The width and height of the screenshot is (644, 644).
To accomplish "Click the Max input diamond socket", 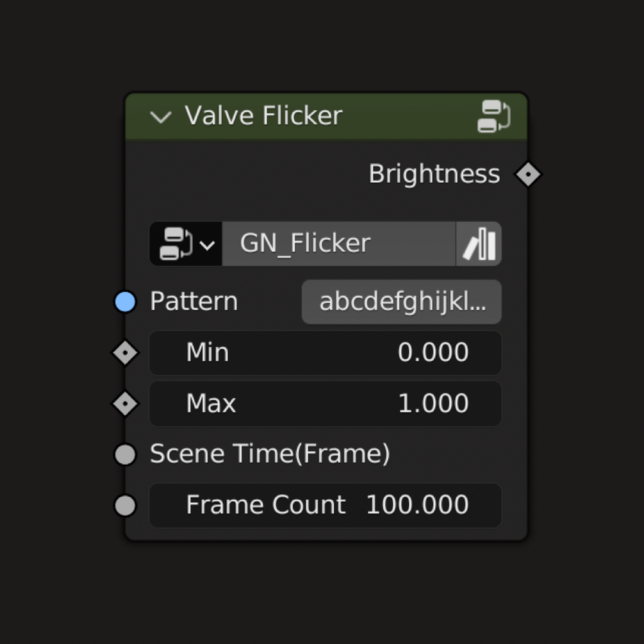I will (125, 404).
